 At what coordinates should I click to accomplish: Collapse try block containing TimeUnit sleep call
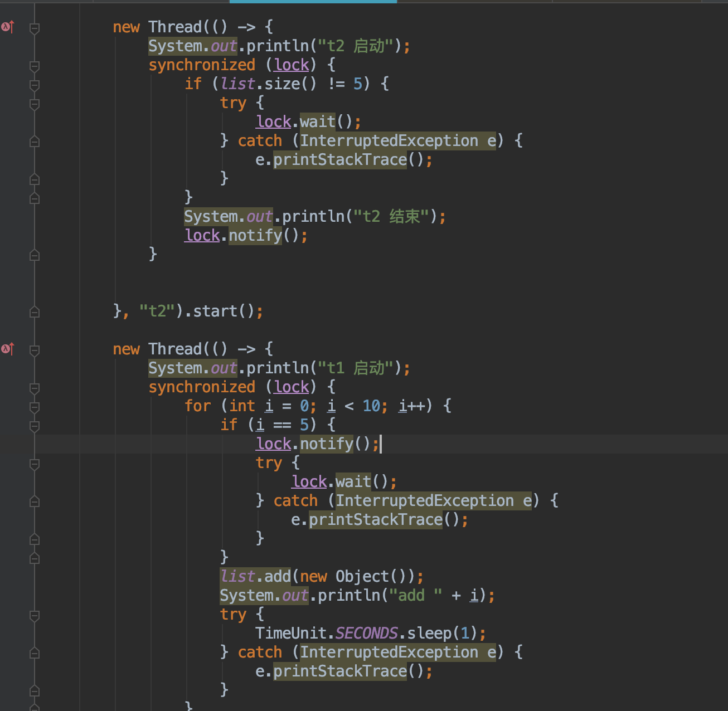[x=35, y=615]
